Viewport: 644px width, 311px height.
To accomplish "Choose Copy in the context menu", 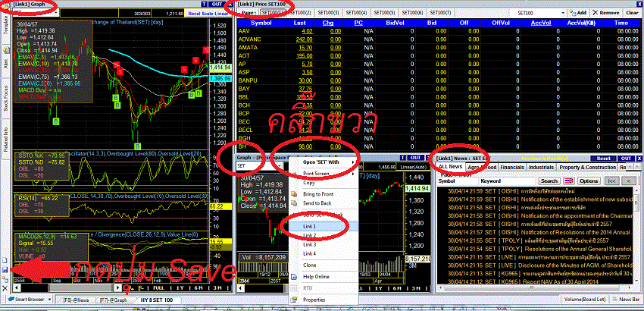I will tap(323, 183).
